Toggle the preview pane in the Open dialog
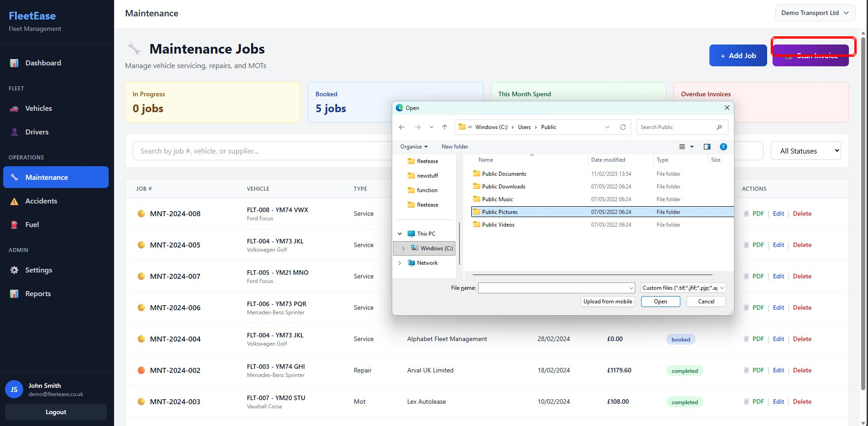868x426 pixels. tap(707, 147)
